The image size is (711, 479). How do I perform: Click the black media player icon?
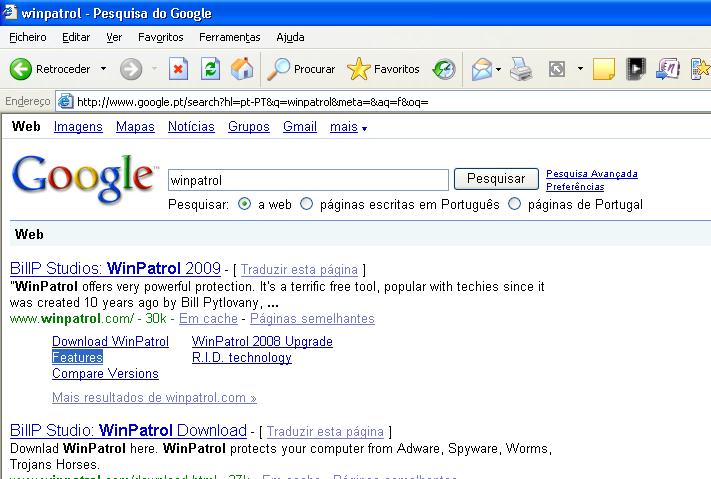coord(635,69)
